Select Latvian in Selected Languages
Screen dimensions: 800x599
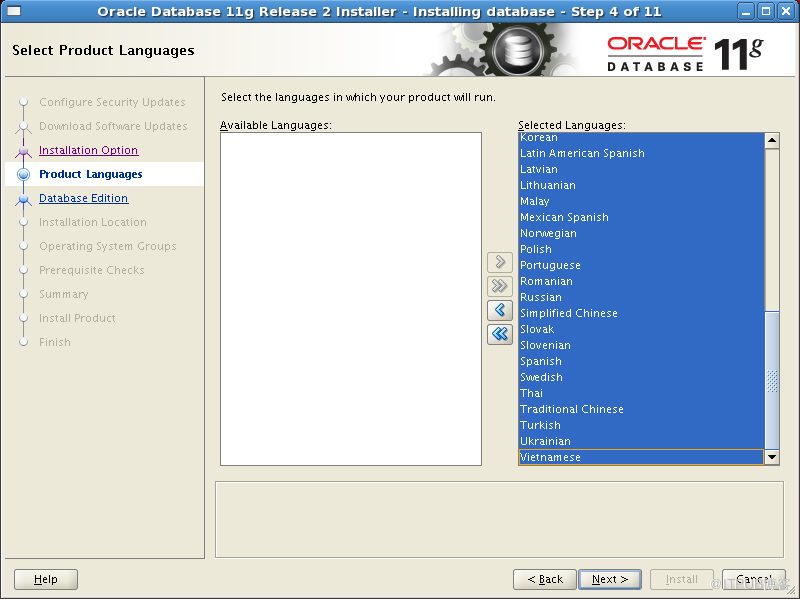[x=641, y=169]
